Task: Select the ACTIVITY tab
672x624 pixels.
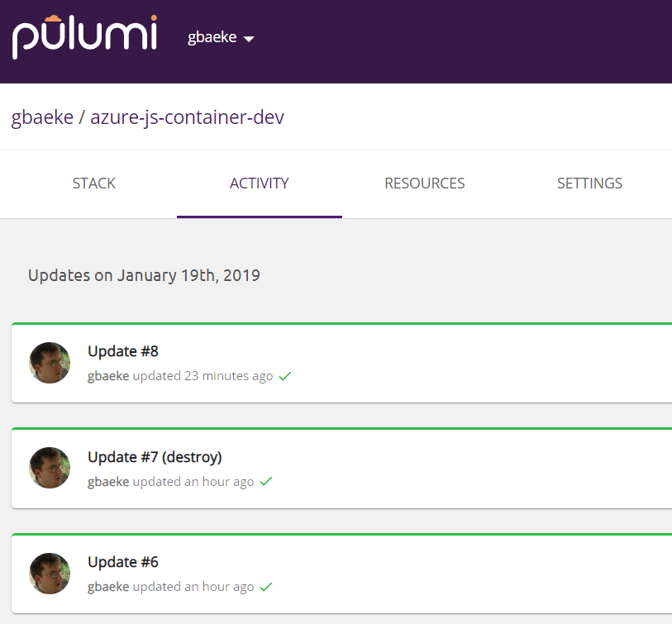Action: (x=259, y=183)
